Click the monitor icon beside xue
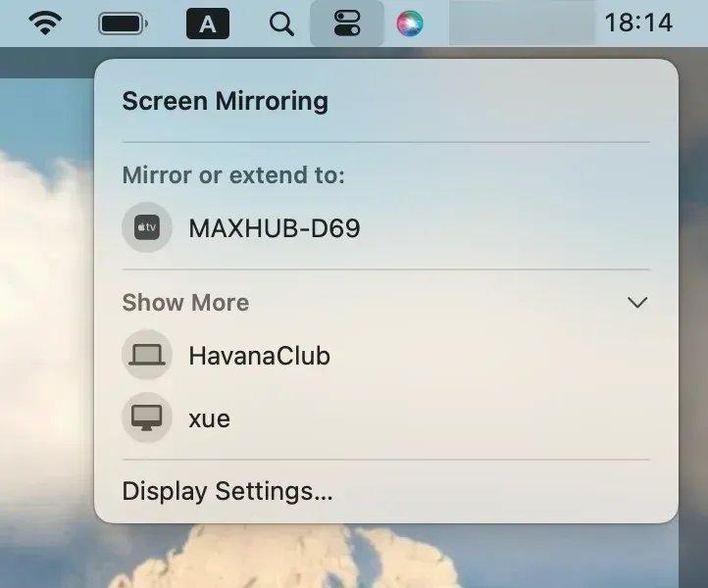The width and height of the screenshot is (708, 588). tap(147, 417)
